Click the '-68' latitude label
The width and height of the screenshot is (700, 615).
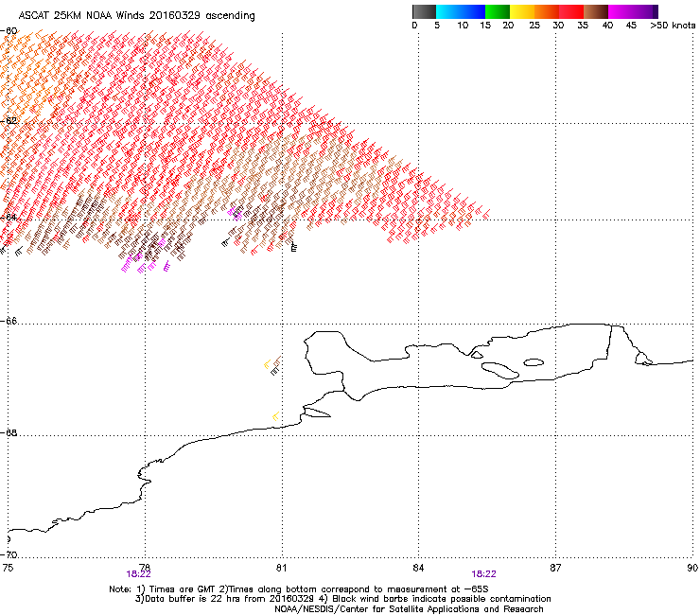point(9,432)
